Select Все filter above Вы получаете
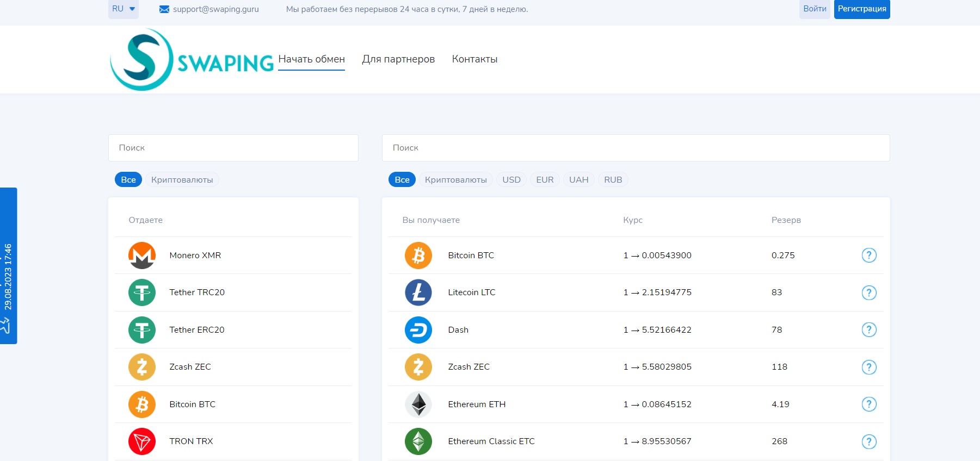The height and width of the screenshot is (461, 980). point(402,180)
